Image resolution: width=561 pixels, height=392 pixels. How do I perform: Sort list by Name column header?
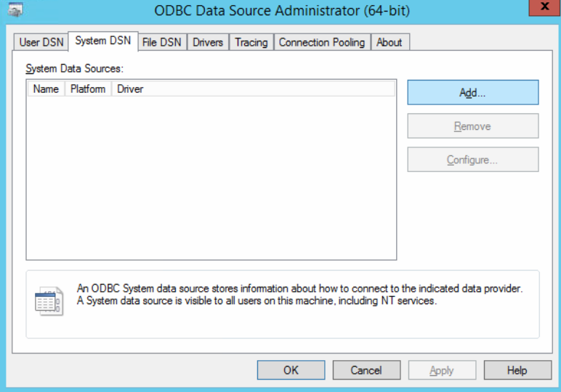pyautogui.click(x=47, y=89)
